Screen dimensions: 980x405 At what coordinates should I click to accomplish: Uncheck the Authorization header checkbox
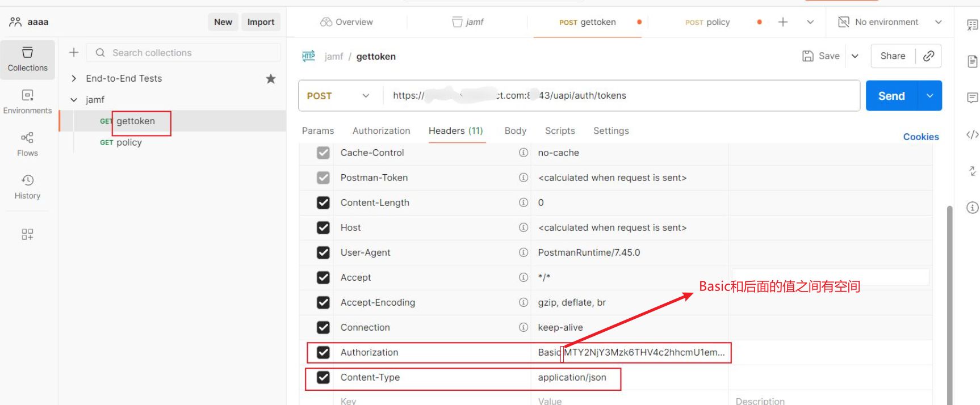click(x=323, y=352)
